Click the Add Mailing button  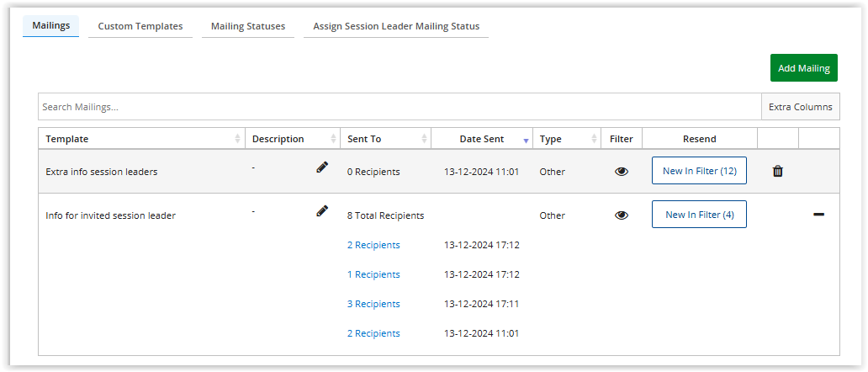[803, 68]
